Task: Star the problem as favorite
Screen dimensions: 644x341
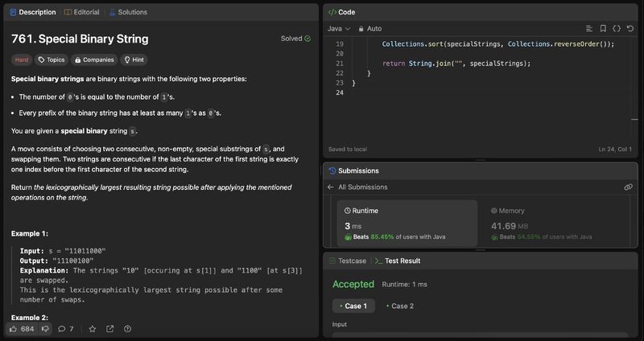Action: [x=93, y=329]
